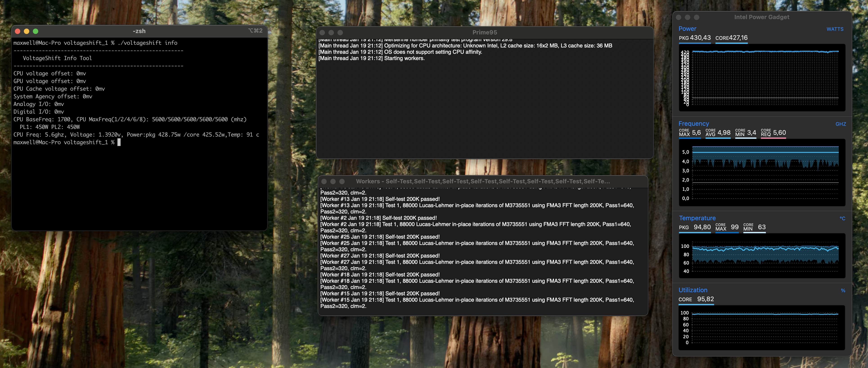Zoom the terminal using green button

[x=36, y=31]
